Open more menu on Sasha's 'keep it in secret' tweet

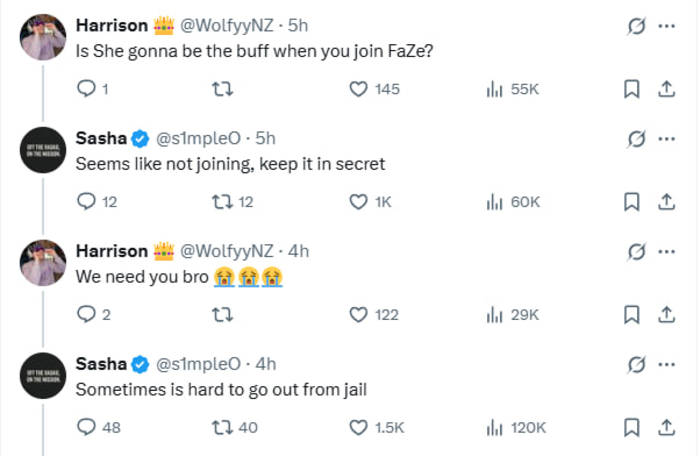(x=666, y=138)
